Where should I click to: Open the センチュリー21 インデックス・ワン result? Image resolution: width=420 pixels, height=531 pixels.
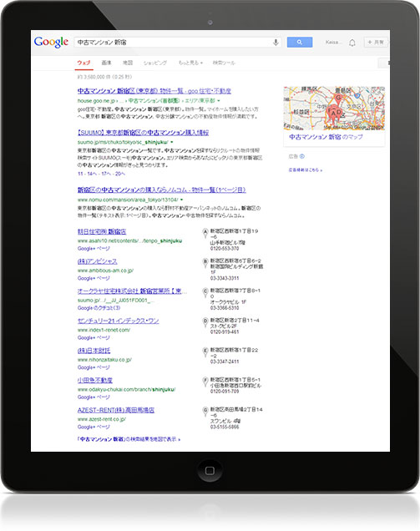(x=118, y=321)
